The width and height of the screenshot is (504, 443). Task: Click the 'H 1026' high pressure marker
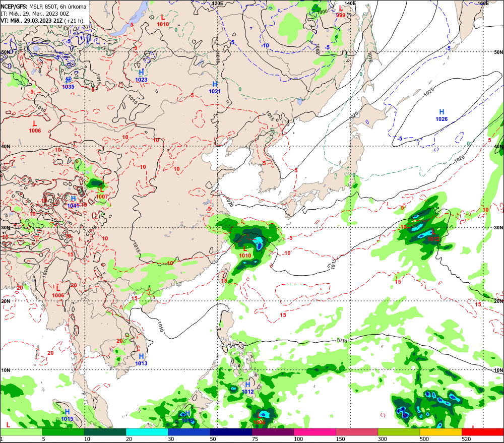point(442,115)
